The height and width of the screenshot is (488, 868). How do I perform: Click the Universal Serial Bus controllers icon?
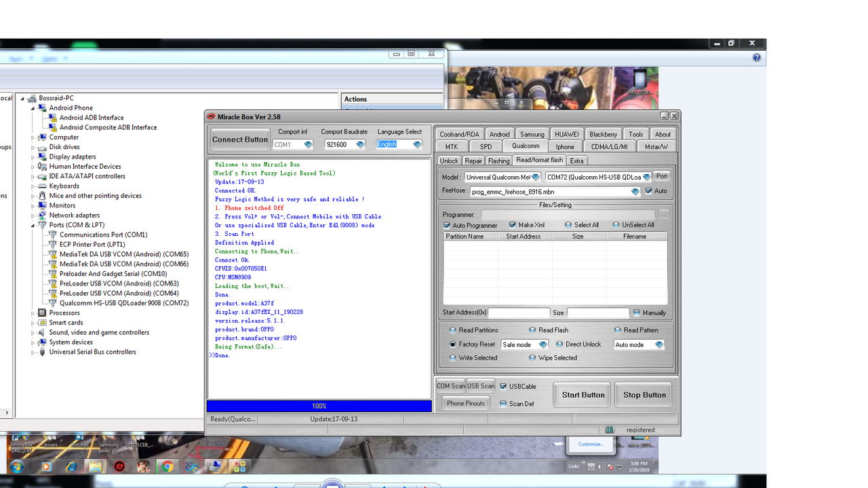[43, 352]
